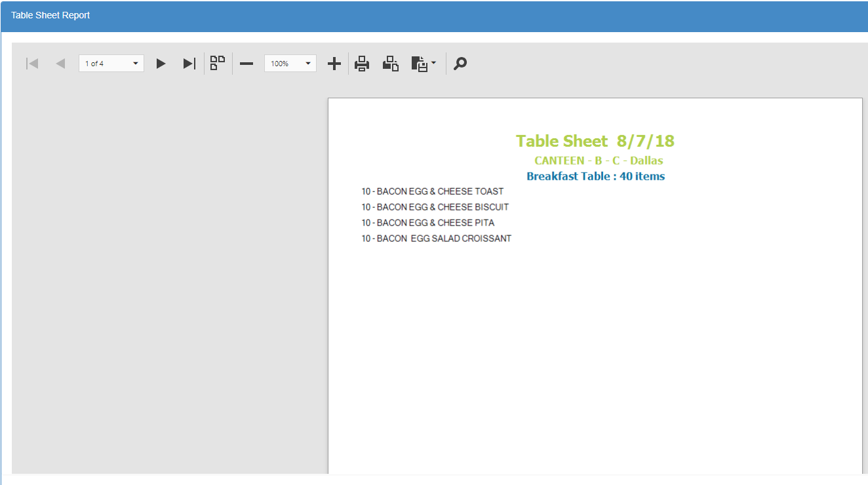The image size is (868, 485).
Task: Go to the first page of report
Action: click(x=31, y=64)
